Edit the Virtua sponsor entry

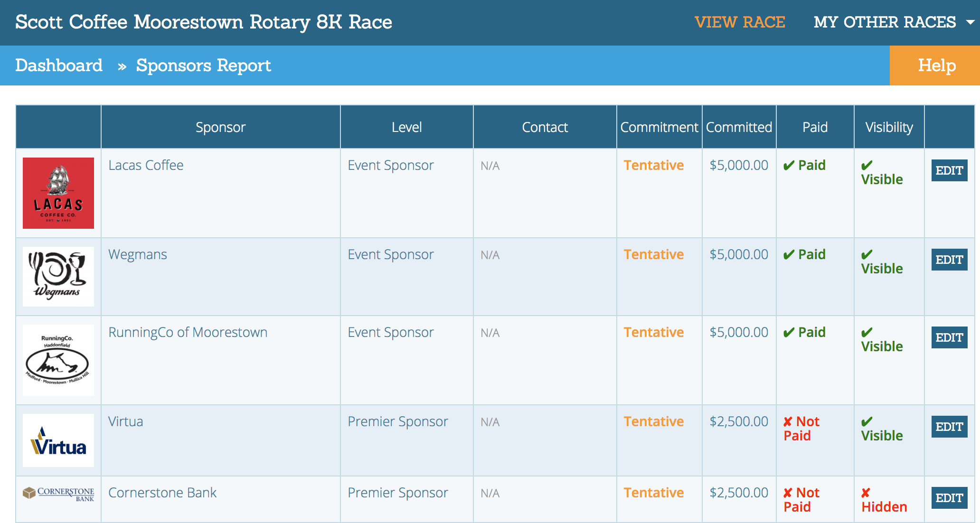[x=949, y=427]
